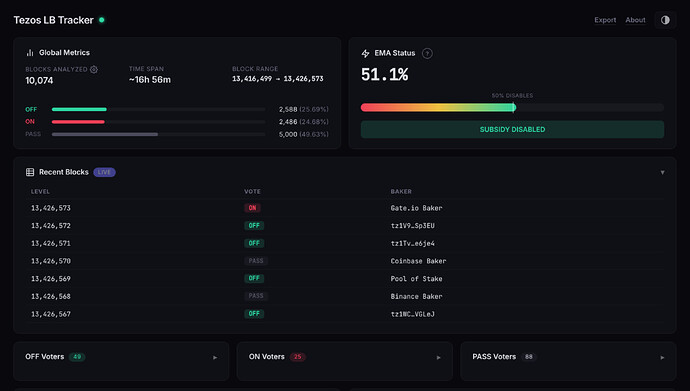The image size is (690, 391).
Task: Click OFF vote badge for Pool of Stake
Action: [x=254, y=278]
